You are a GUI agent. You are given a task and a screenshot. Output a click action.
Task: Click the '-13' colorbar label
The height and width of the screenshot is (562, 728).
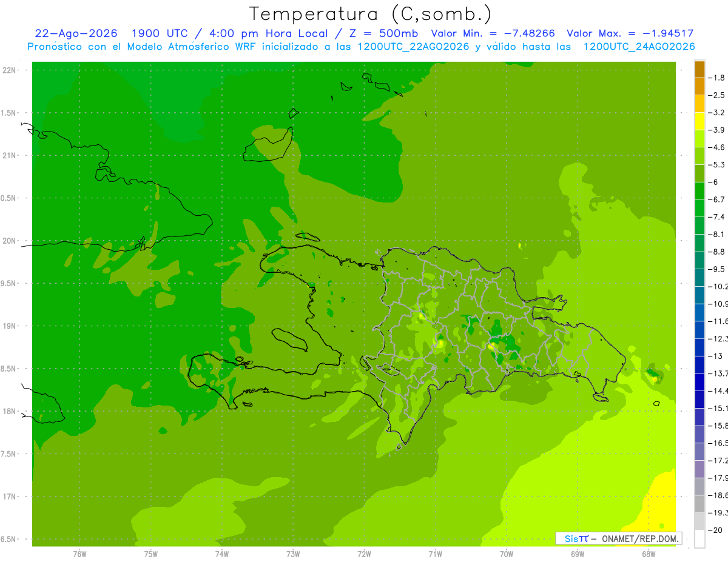pyautogui.click(x=715, y=356)
